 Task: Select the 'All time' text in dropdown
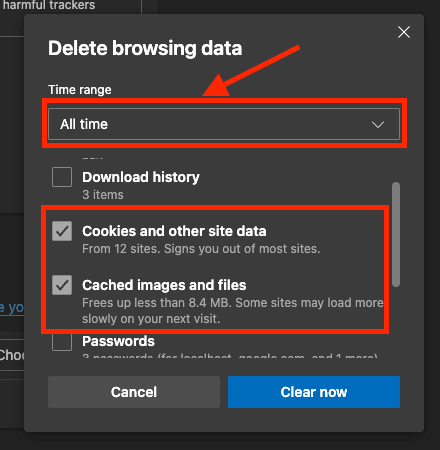[84, 124]
